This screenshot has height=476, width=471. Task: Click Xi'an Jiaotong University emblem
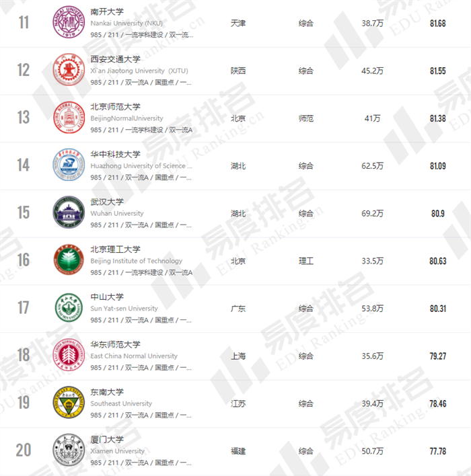point(69,71)
